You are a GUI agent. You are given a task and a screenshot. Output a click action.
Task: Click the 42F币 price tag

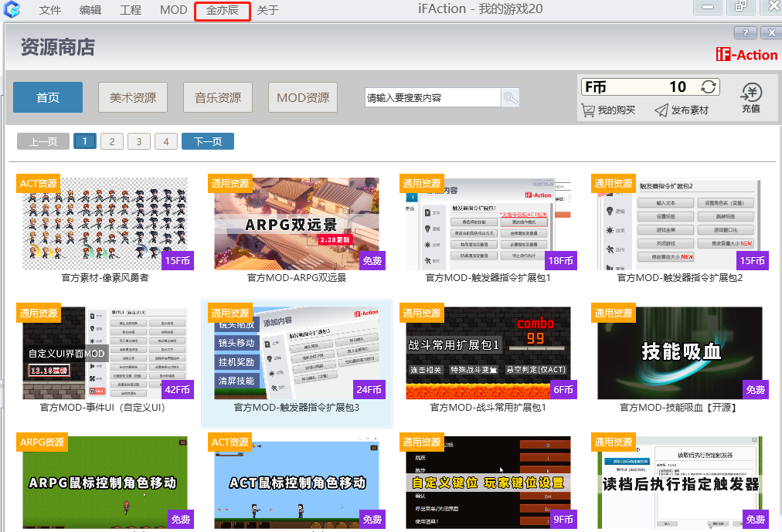(x=178, y=389)
